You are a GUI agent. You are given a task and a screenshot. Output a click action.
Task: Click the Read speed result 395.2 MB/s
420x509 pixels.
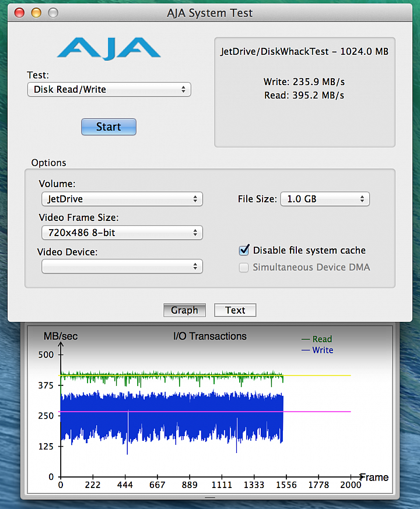point(304,96)
